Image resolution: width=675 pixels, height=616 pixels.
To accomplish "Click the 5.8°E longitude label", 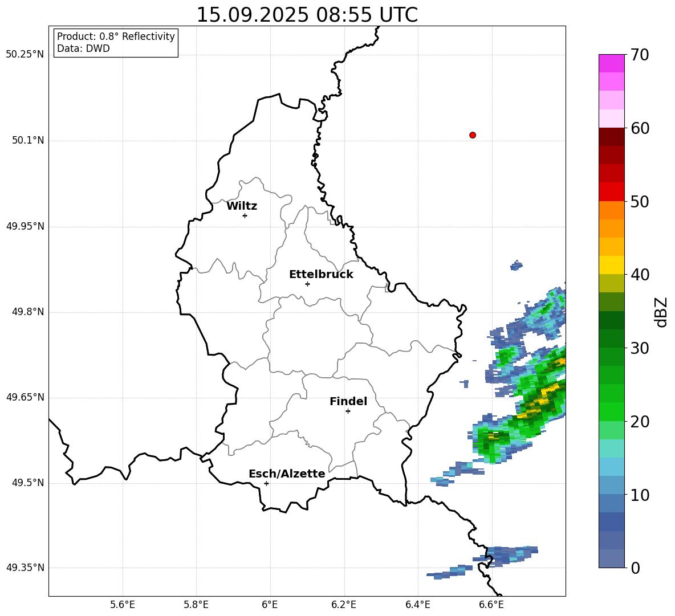I will point(196,605).
